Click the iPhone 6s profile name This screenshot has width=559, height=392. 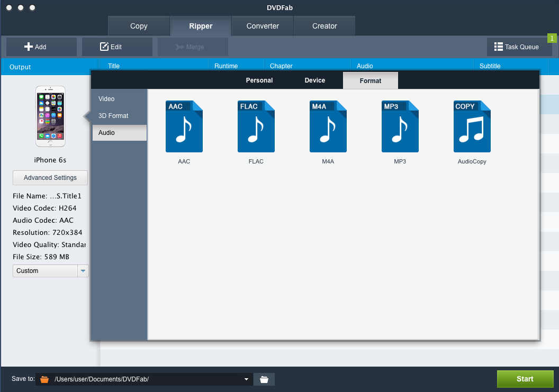[x=50, y=160]
